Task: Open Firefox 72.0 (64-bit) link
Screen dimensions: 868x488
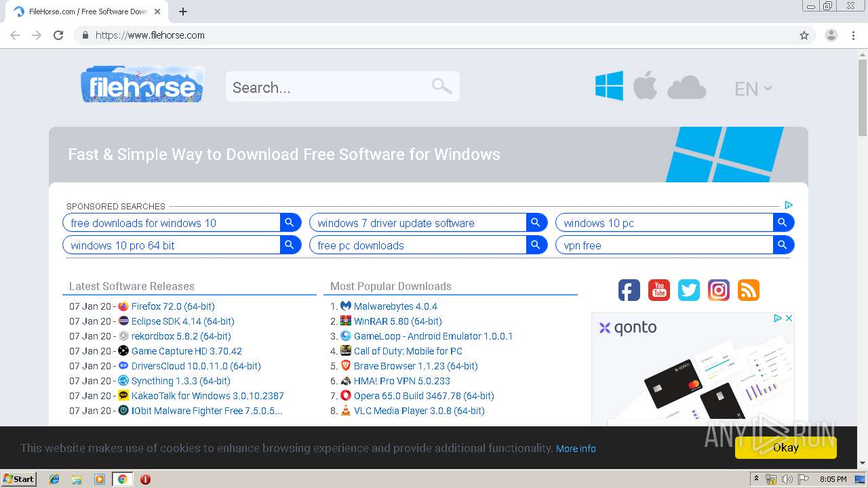Action: pos(173,306)
